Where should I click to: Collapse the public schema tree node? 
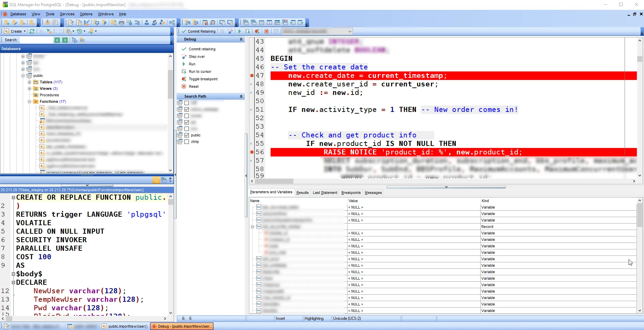tap(23, 76)
